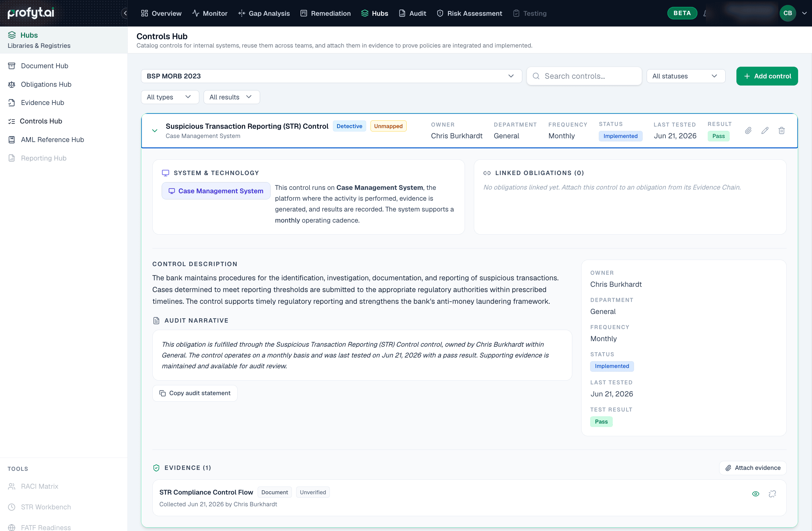Click the Evidence Hub file icon
Viewport: 812px width, 531px height.
click(12, 102)
